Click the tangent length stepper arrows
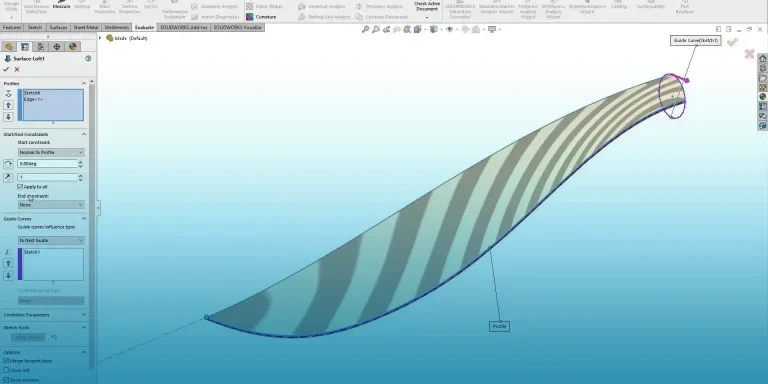768x384 pixels. click(x=81, y=177)
